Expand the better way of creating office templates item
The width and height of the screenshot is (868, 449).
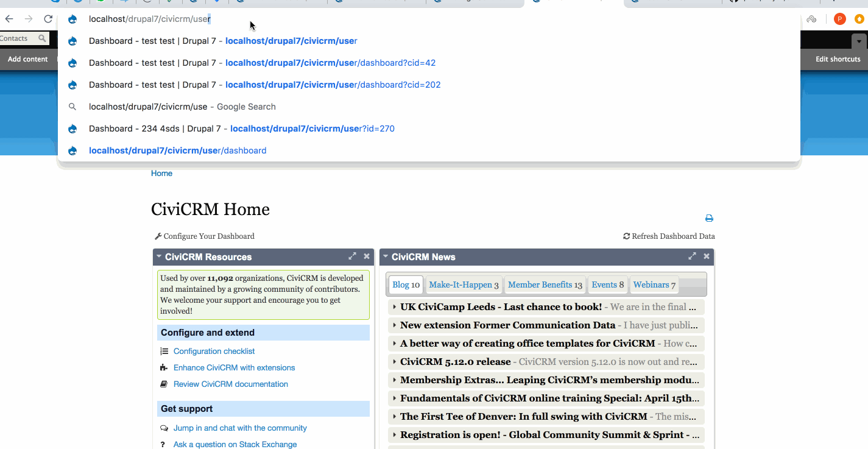[x=395, y=344]
